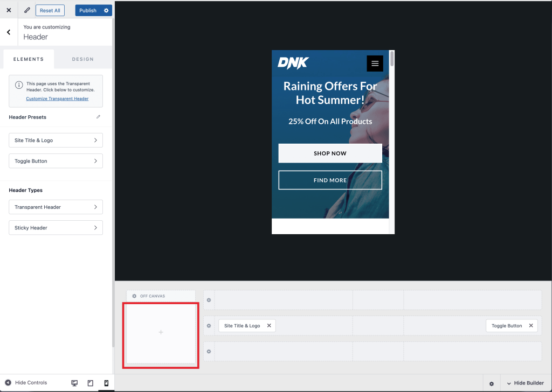552x392 pixels.
Task: Open Publish settings gear
Action: click(106, 10)
